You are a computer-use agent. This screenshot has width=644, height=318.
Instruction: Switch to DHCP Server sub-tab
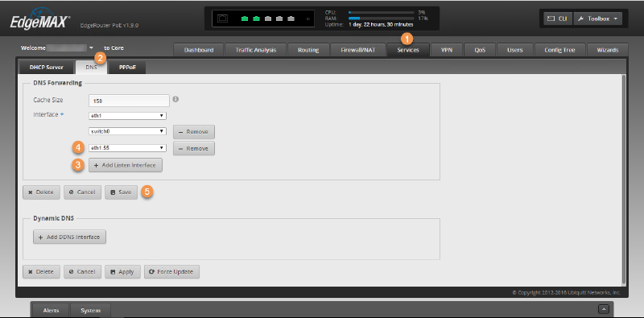[x=47, y=68]
